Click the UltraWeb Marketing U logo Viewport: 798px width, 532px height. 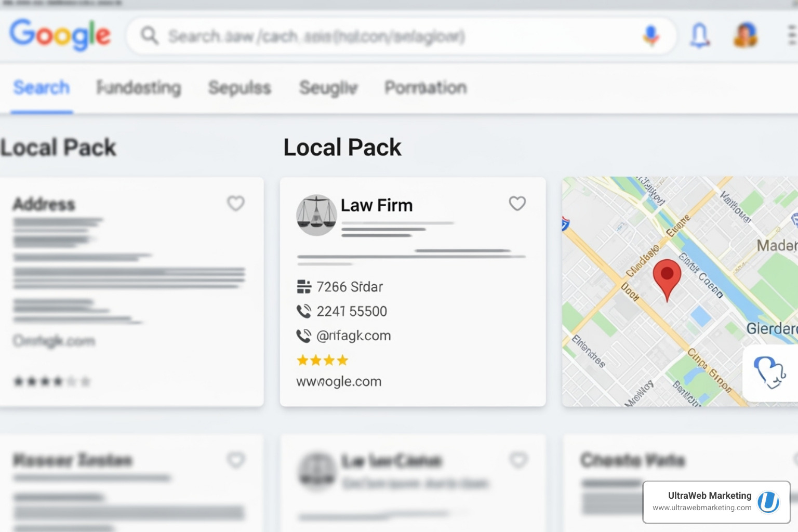[768, 502]
